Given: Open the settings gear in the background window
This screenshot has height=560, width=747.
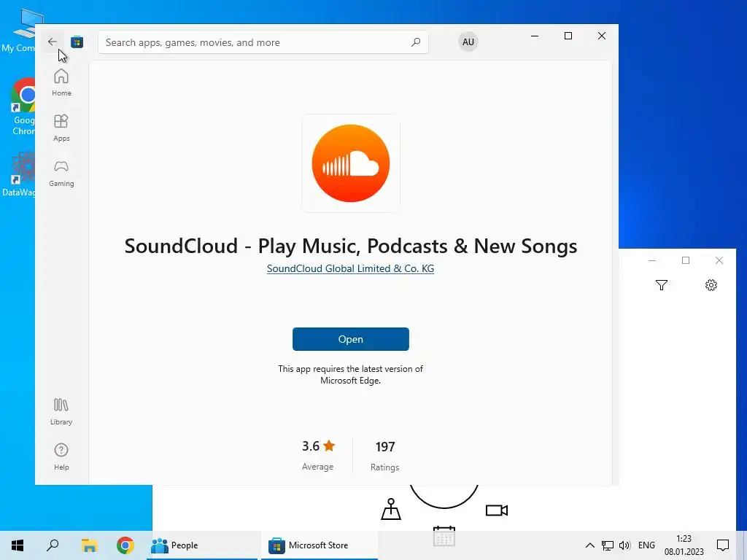Looking at the screenshot, I should 711,285.
